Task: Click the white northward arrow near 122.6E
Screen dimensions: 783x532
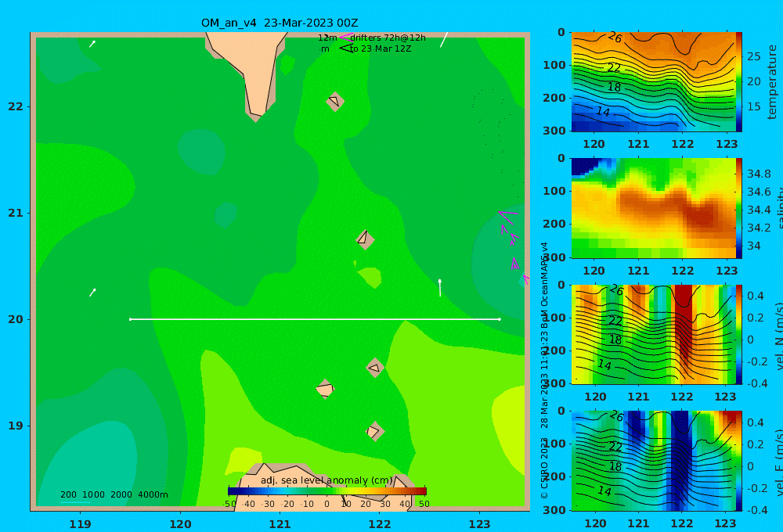Action: tap(440, 288)
